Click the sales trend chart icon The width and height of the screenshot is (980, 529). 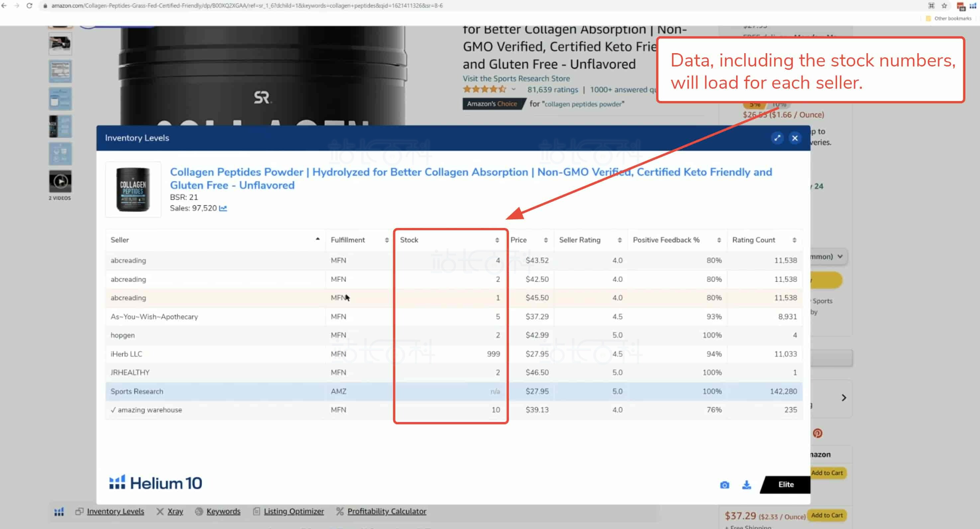(x=223, y=208)
